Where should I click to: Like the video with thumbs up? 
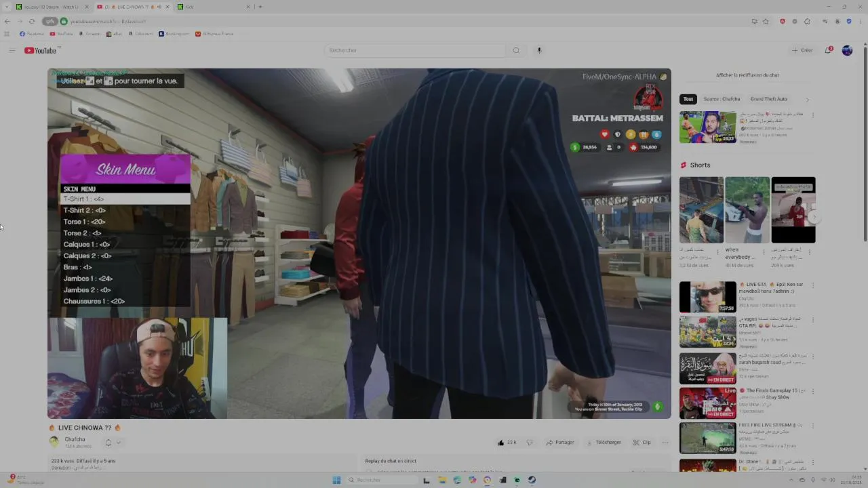coord(507,443)
